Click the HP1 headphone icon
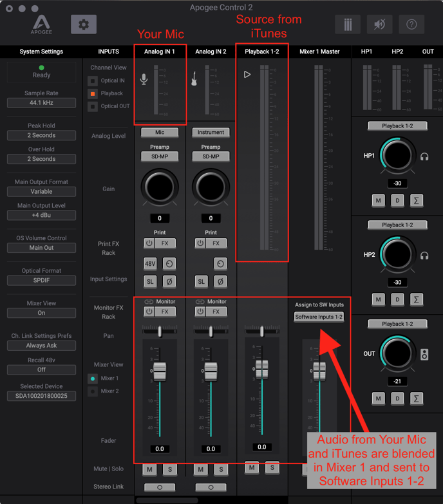 point(424,156)
